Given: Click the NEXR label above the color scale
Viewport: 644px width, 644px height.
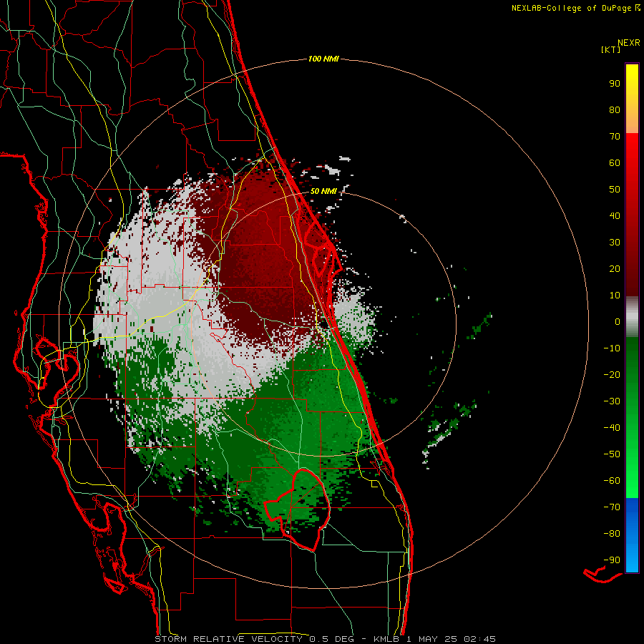Looking at the screenshot, I should coord(629,43).
